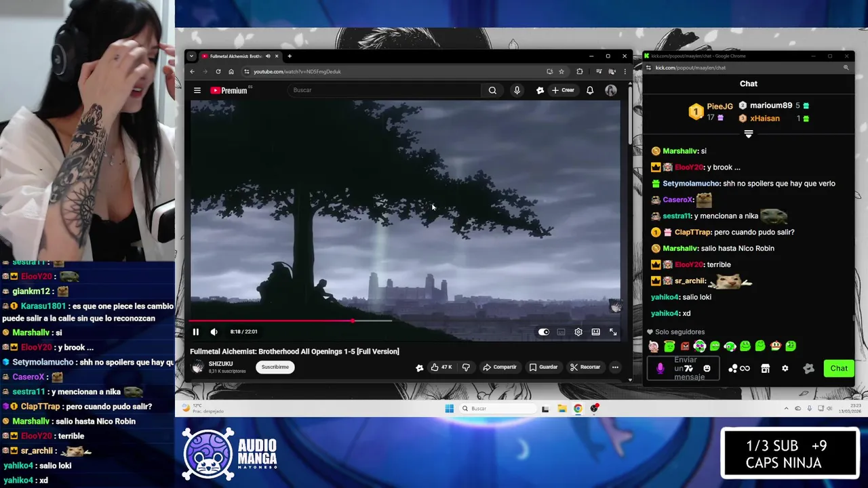Viewport: 868px width, 488px height.
Task: Open the weather widget on the taskbar
Action: [x=202, y=408]
